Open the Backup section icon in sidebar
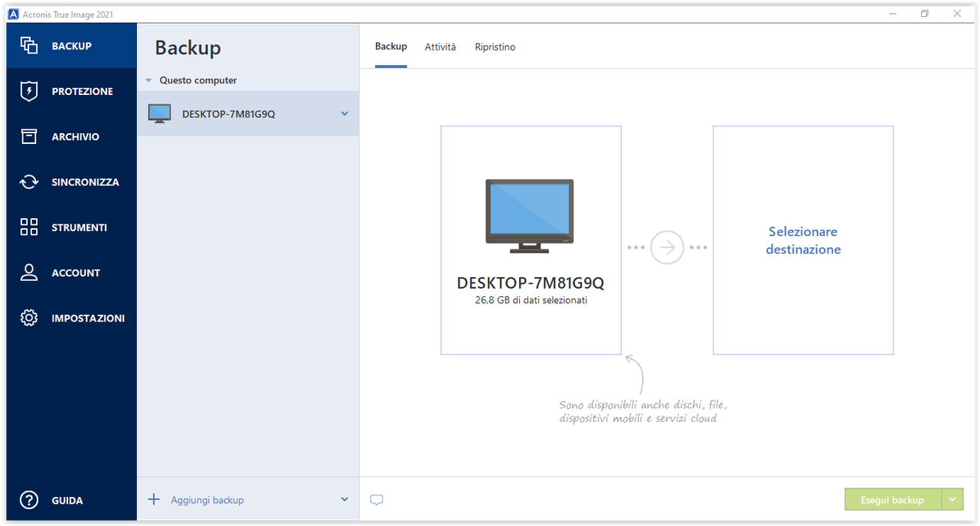The width and height of the screenshot is (980, 526). pos(29,46)
